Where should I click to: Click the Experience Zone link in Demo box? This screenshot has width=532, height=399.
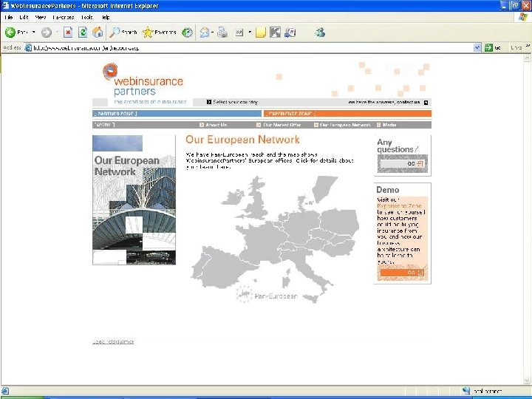(399, 206)
